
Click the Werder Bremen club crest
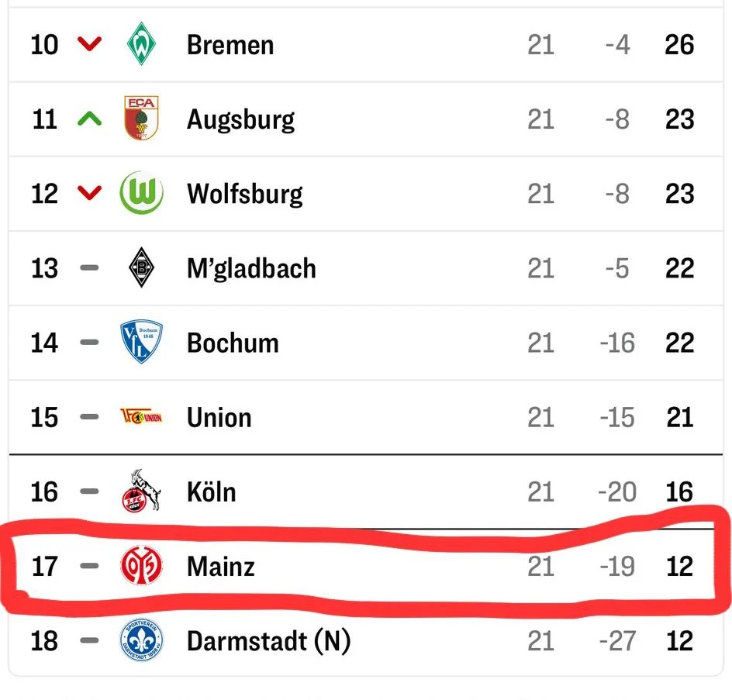point(141,45)
